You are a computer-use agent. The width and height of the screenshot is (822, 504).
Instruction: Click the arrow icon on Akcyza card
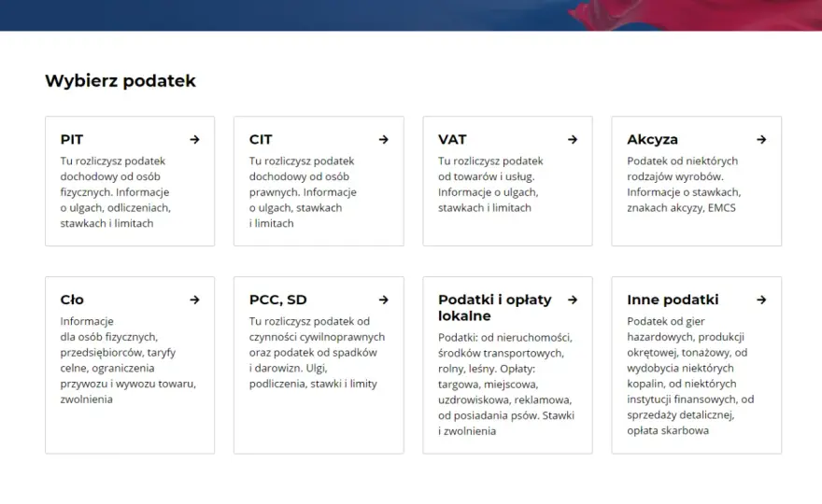pos(761,139)
